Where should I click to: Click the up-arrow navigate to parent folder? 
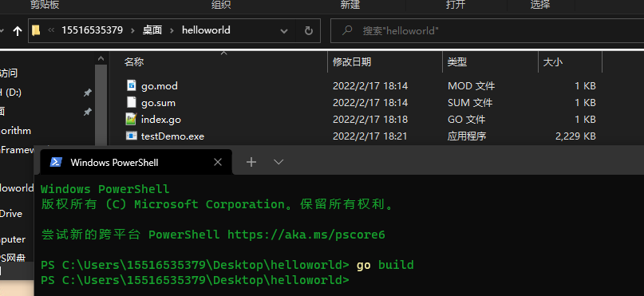click(x=17, y=31)
